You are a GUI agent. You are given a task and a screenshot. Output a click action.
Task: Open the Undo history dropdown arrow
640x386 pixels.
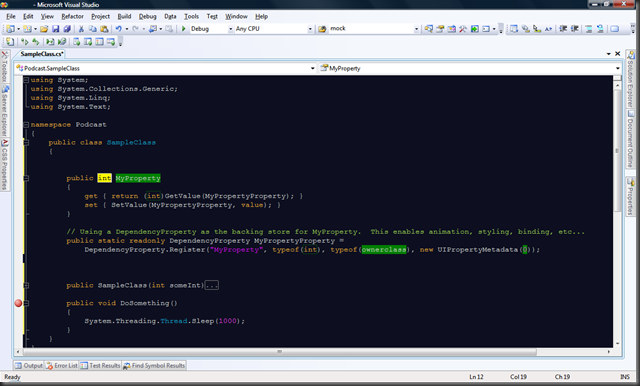[127, 29]
